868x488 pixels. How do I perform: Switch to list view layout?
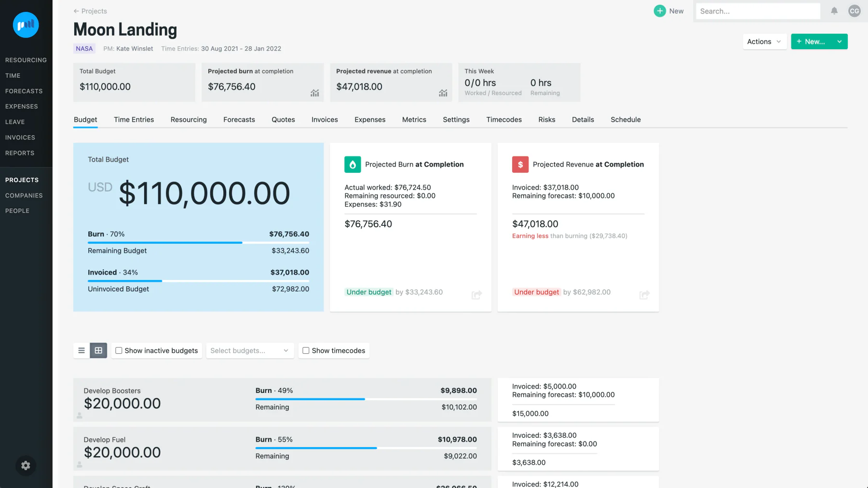pos(81,350)
